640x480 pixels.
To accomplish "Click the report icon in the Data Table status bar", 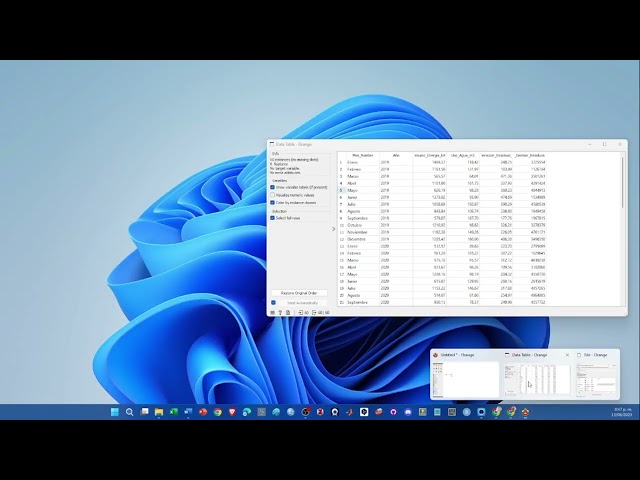I will pos(288,313).
